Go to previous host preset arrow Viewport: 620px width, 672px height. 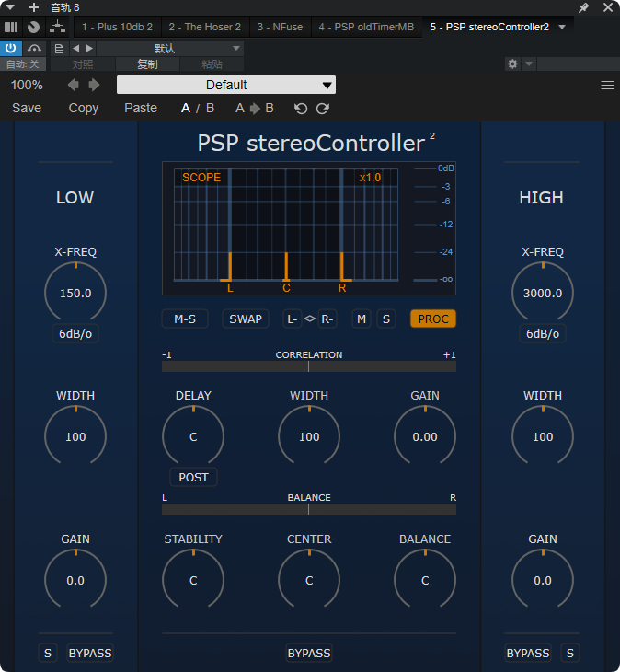75,49
